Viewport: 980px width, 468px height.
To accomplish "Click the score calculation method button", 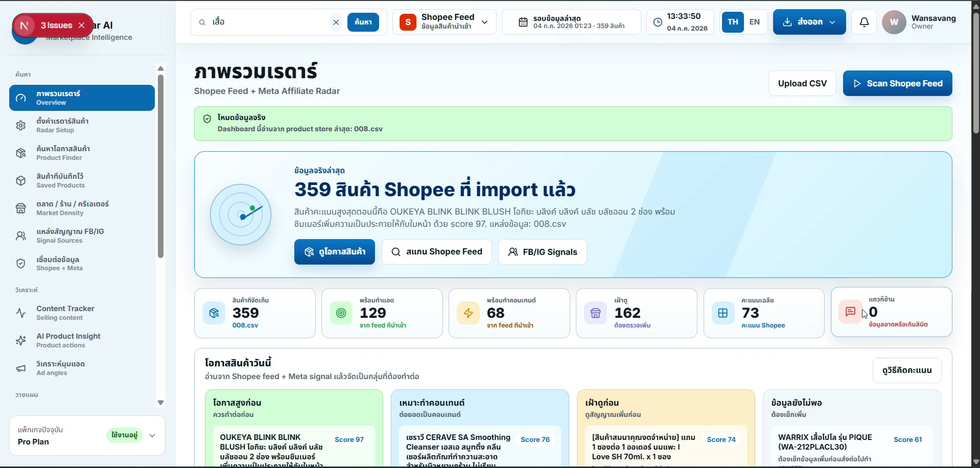I will point(907,370).
